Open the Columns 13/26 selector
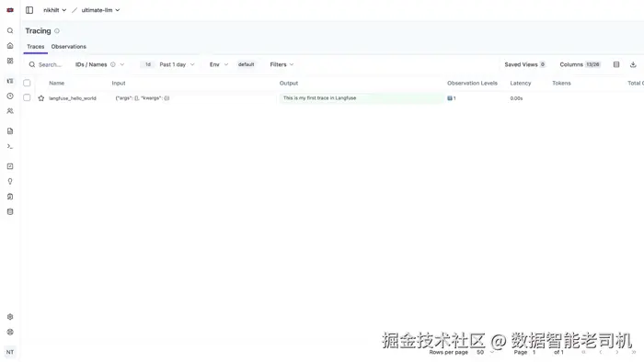The image size is (644, 362). pyautogui.click(x=580, y=64)
